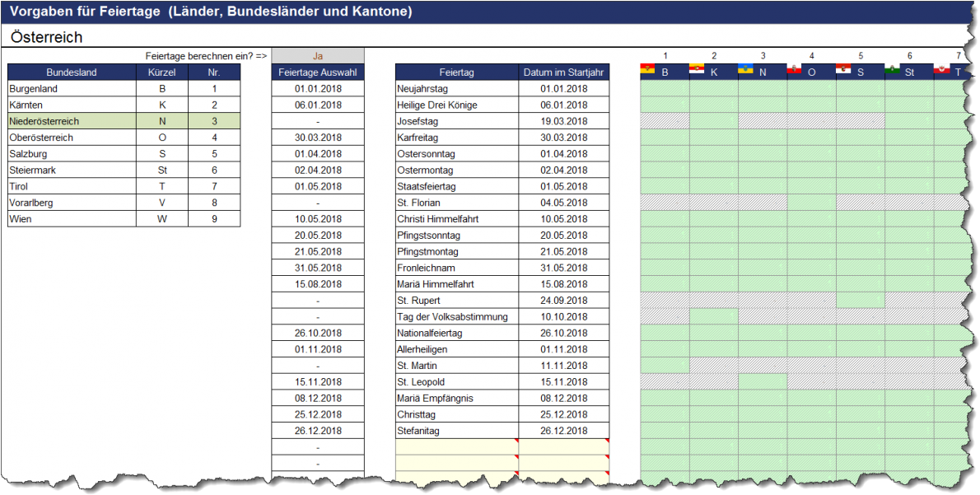
Task: Select the 'St. Leopold' holiday cell
Action: coord(457,381)
